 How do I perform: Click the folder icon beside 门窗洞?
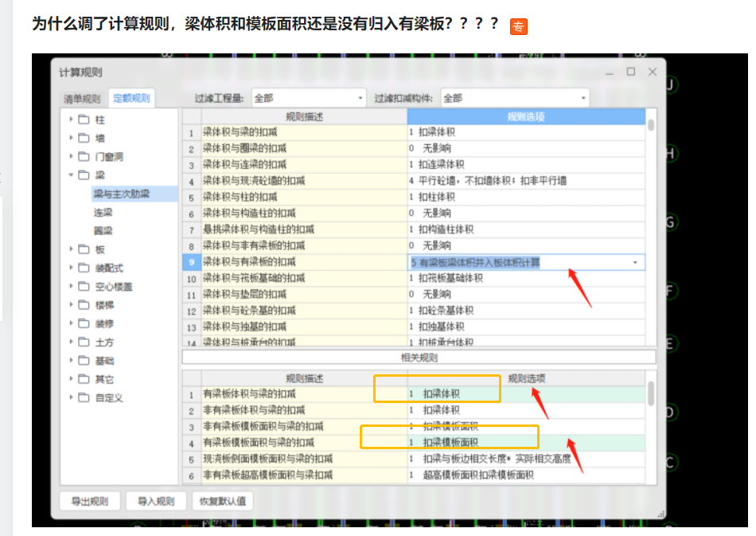(x=84, y=156)
